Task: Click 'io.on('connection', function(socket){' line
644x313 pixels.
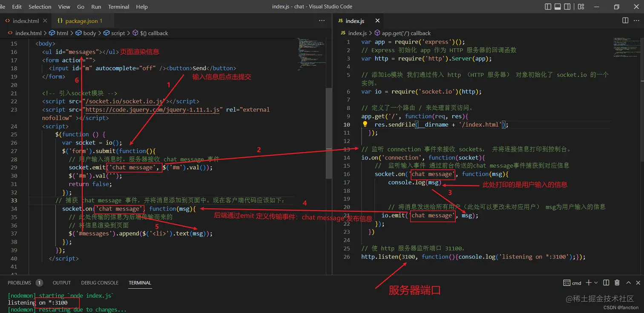Action: (423, 157)
